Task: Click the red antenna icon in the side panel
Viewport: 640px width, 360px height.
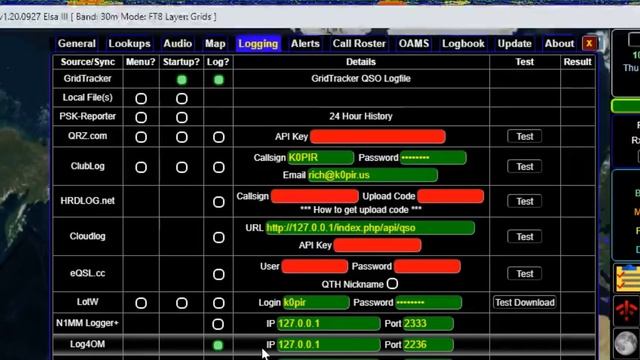Action: (x=626, y=311)
